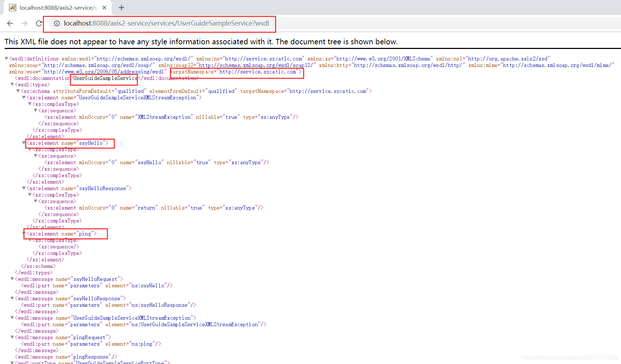Collapse the sayHelloRequest wsdl:message node
Image resolution: width=621 pixels, height=364 pixels.
tap(12, 279)
